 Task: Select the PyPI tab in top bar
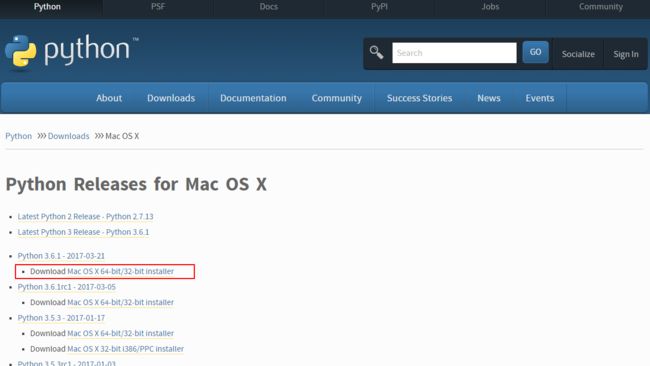coord(379,7)
